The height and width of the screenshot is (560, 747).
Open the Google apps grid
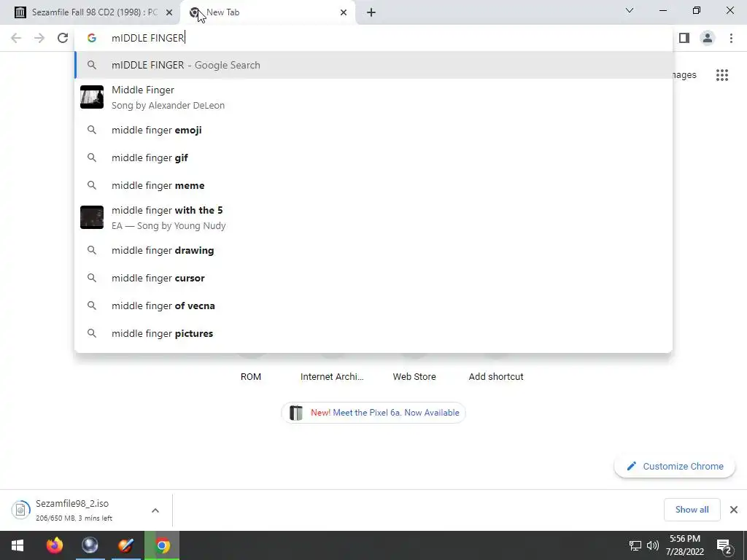coord(722,75)
